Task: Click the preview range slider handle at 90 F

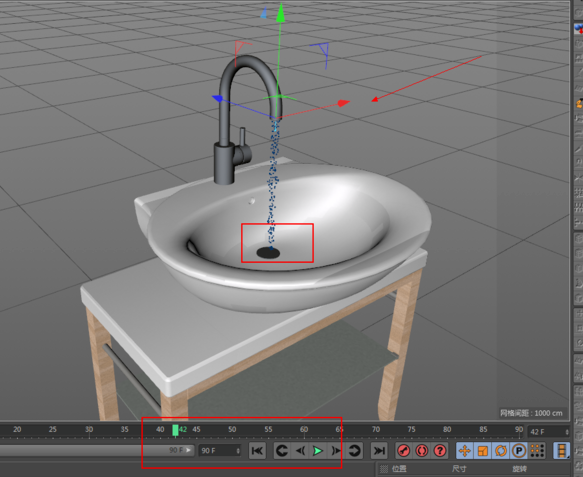Action: [x=189, y=450]
